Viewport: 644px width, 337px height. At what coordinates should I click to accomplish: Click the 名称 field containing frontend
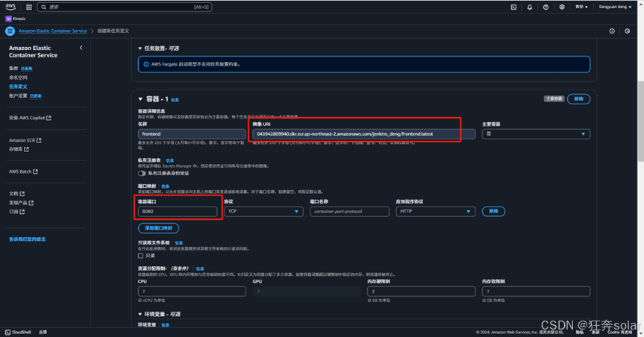192,133
